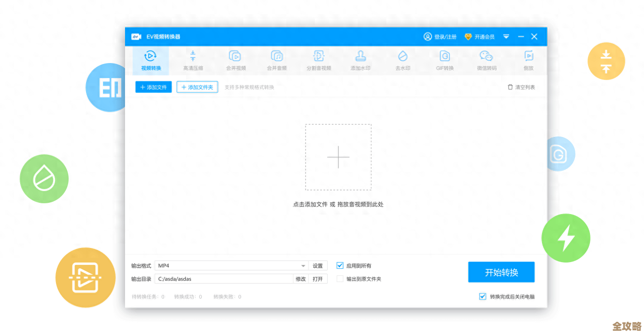Image resolution: width=644 pixels, height=335 pixels.
Task: Toggle the 应用到所有 checkbox
Action: [340, 265]
